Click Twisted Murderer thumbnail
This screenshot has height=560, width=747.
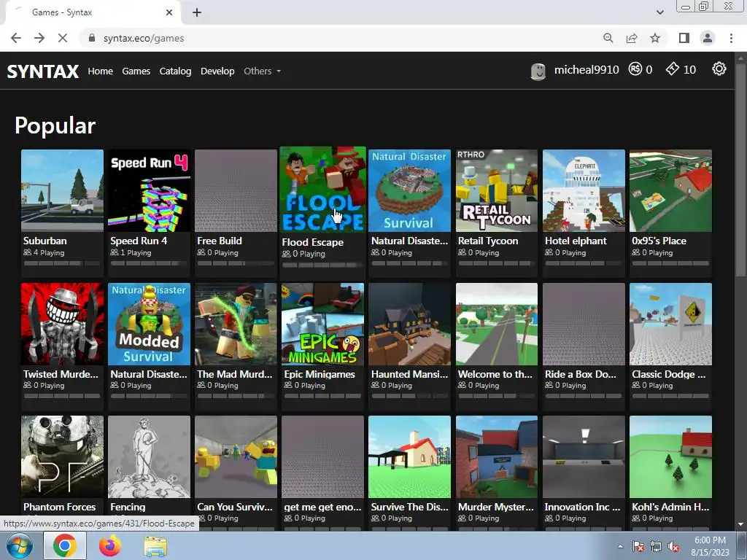tap(62, 324)
